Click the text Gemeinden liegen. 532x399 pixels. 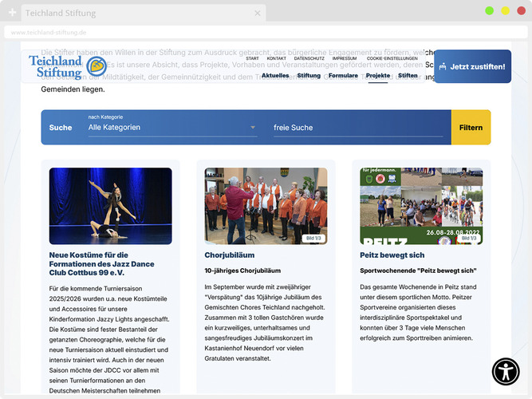click(73, 89)
